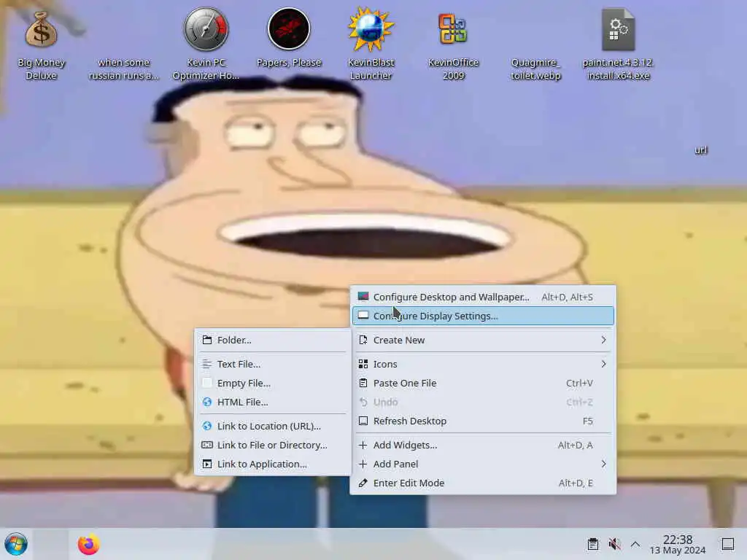Select the 'when some russian runs a...' desktop file
The image size is (747, 560).
click(123, 69)
